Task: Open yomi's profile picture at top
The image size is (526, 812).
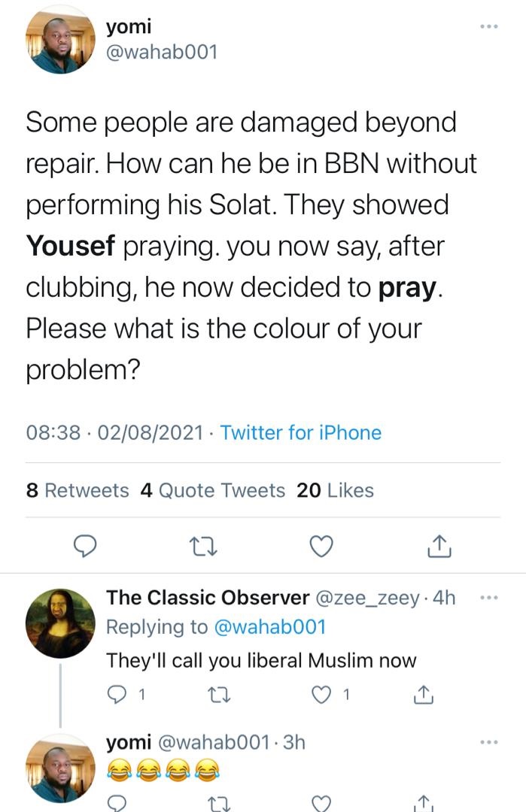Action: (59, 44)
